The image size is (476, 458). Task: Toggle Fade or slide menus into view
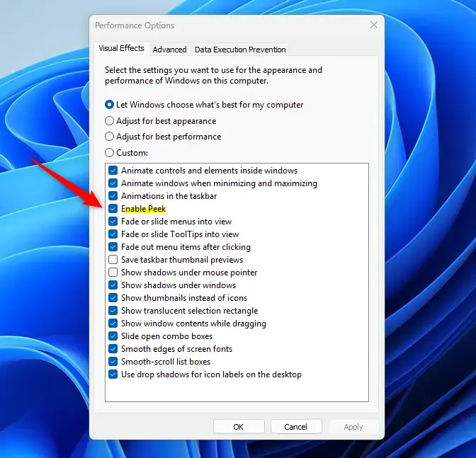113,222
